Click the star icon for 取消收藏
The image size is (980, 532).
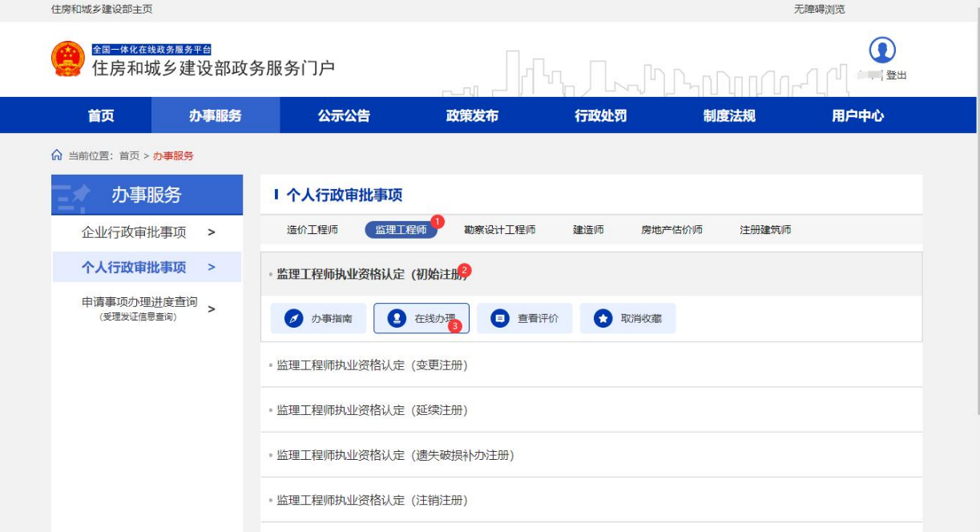(603, 319)
